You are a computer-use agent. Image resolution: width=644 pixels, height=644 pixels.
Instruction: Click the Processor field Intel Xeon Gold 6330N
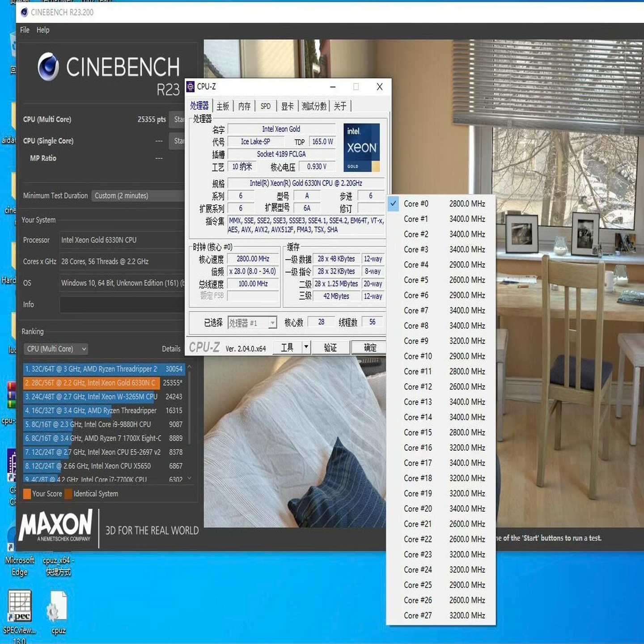(x=122, y=240)
